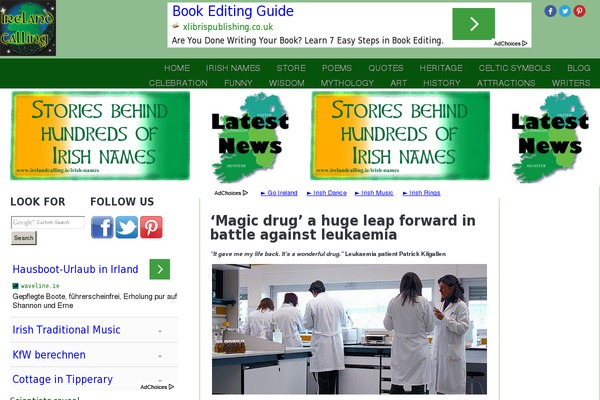Click the large Twitter bird icon under Follow Us
This screenshot has width=600, height=400.
click(x=127, y=227)
